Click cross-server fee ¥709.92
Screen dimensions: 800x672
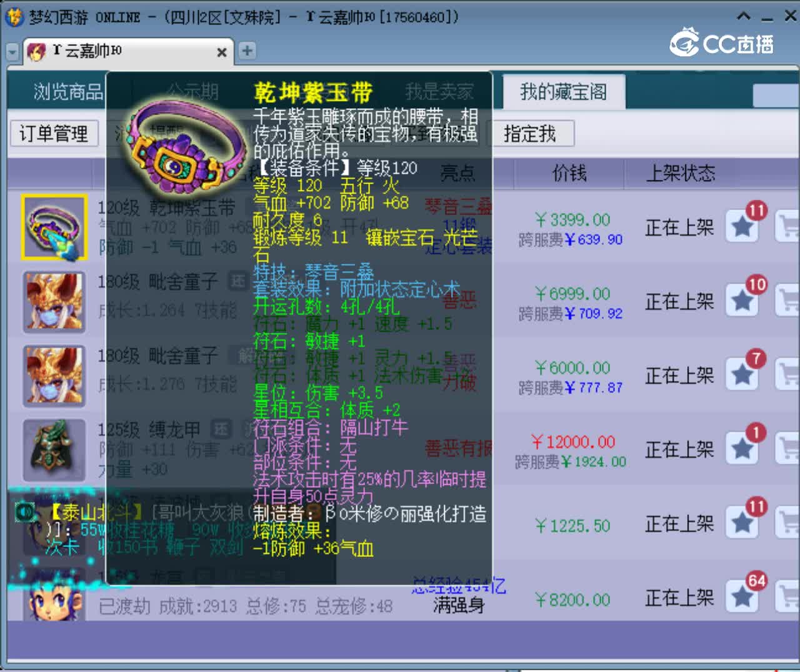[x=593, y=314]
